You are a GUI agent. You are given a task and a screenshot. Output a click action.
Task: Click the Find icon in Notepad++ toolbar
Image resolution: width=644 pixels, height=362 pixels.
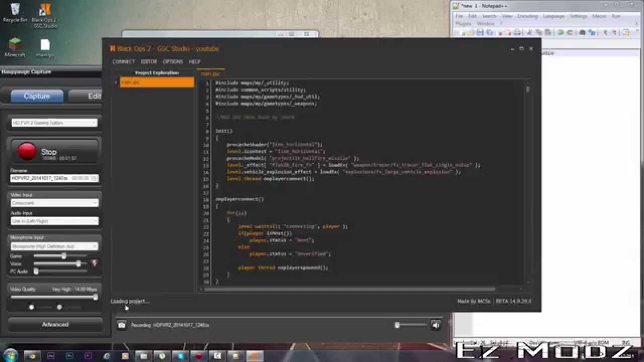(582, 33)
